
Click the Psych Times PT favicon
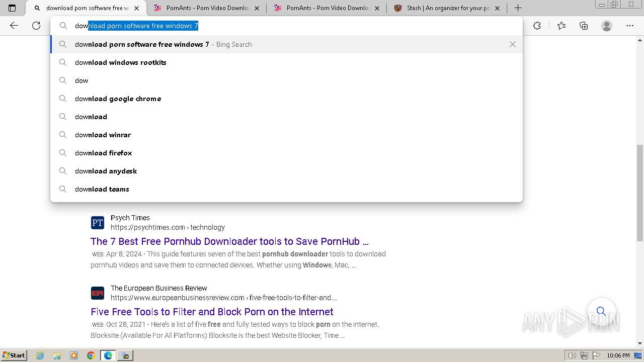(x=98, y=223)
